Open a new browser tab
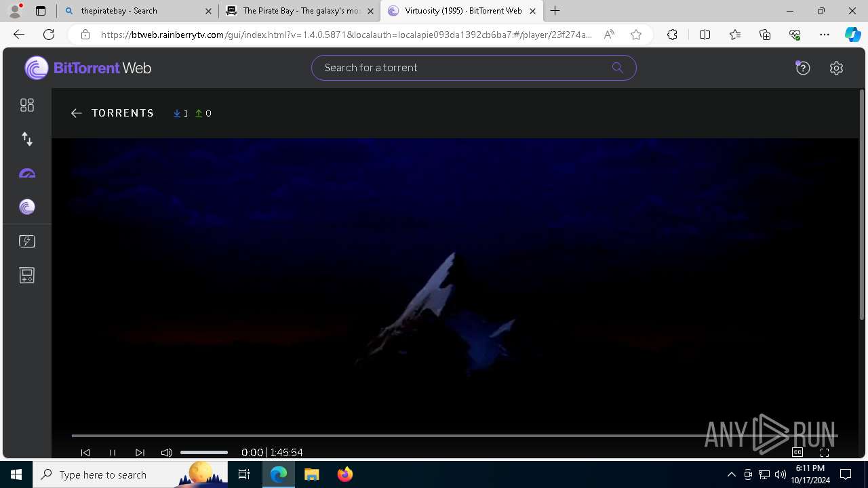 click(555, 10)
